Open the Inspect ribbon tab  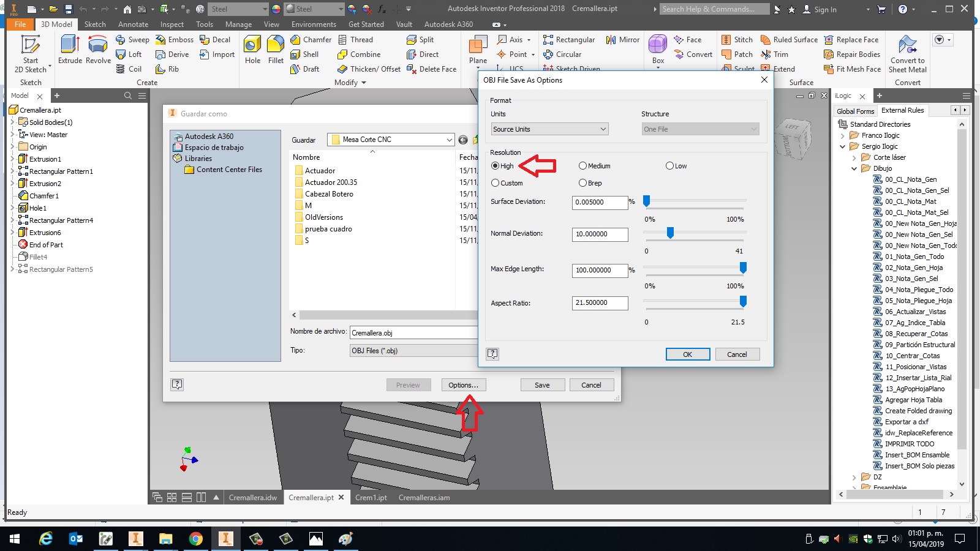point(172,24)
